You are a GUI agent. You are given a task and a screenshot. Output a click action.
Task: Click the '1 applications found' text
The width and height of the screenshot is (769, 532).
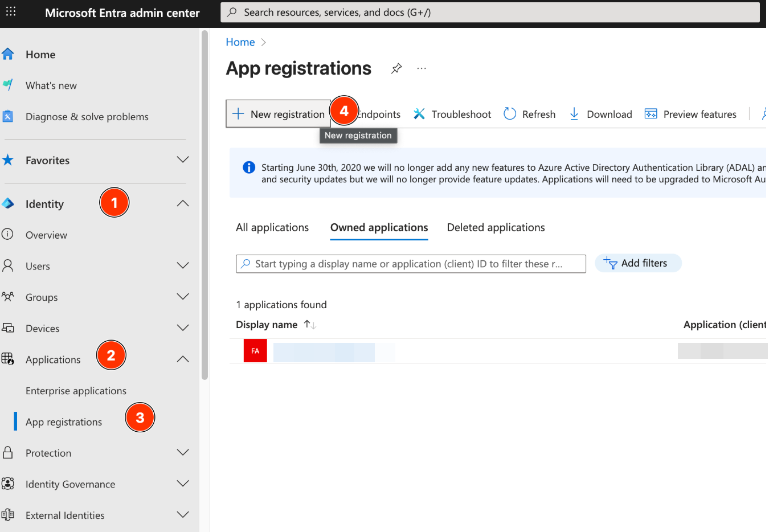click(281, 305)
